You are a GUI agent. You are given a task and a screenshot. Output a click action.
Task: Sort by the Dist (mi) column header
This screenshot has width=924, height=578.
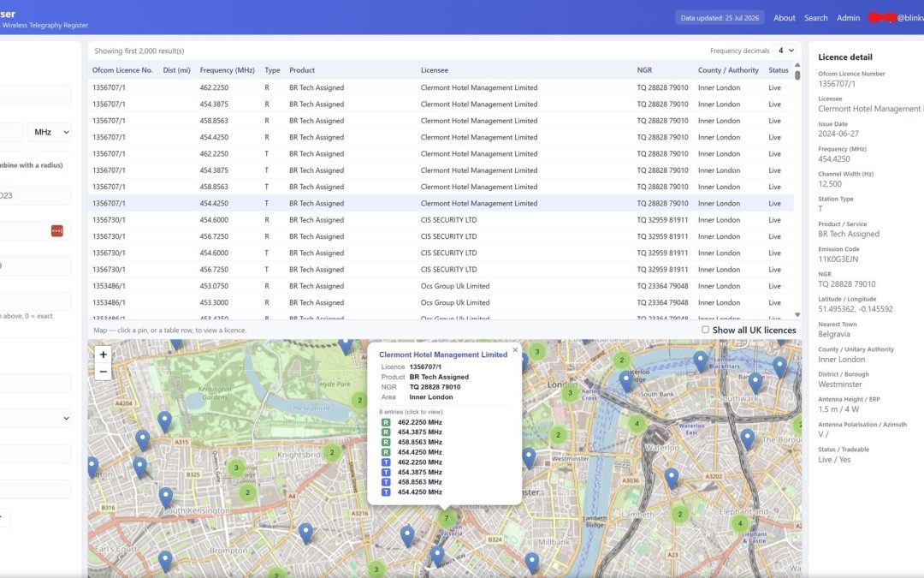177,69
